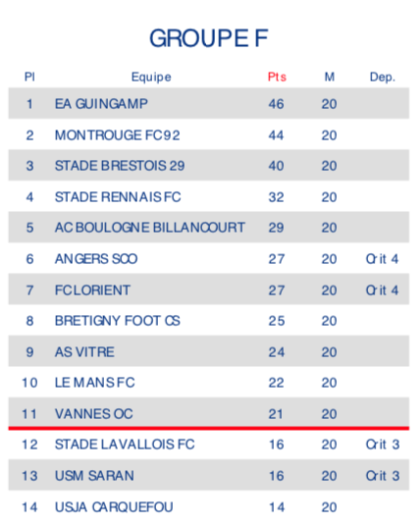Click LE MANS FC team name
The image size is (420, 524).
click(x=95, y=383)
